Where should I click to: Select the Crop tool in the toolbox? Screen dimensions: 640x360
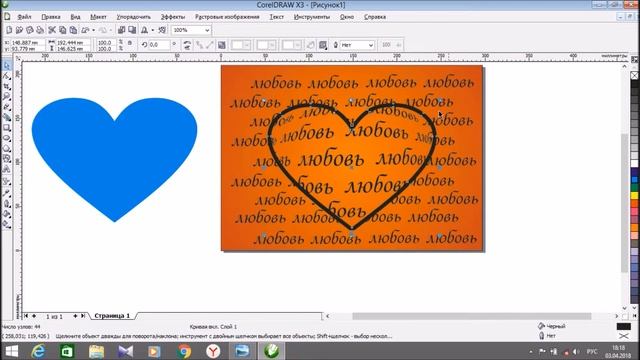7,87
